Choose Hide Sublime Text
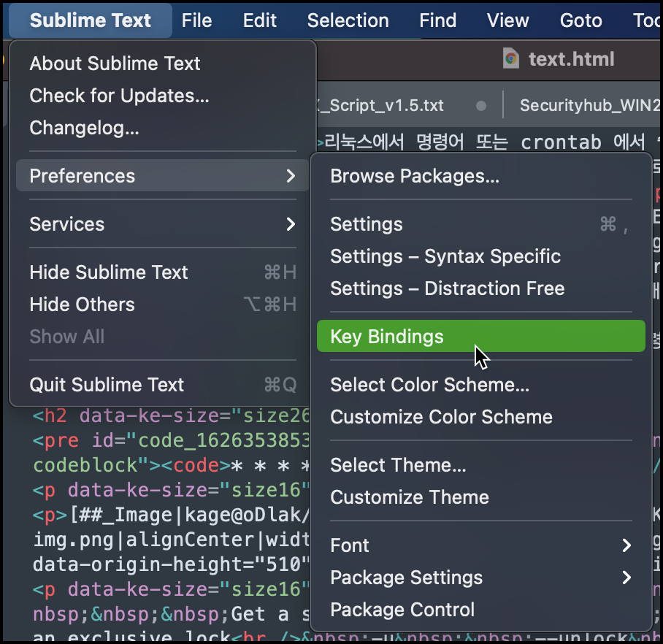 (x=162, y=272)
